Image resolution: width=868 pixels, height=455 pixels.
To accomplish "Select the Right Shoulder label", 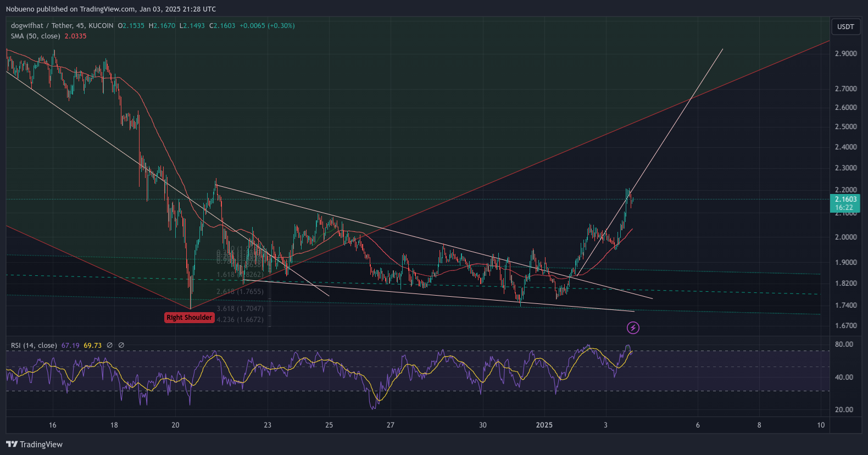I will (189, 317).
